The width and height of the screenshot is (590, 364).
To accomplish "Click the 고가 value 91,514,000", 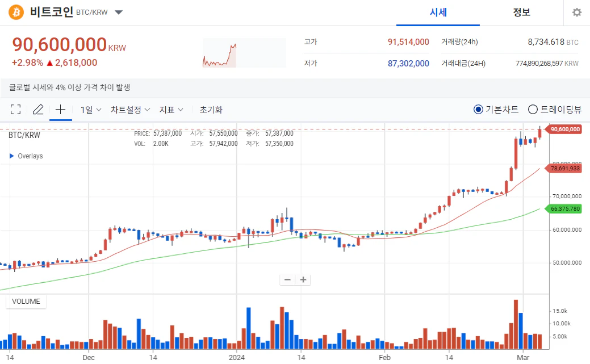I will (408, 42).
